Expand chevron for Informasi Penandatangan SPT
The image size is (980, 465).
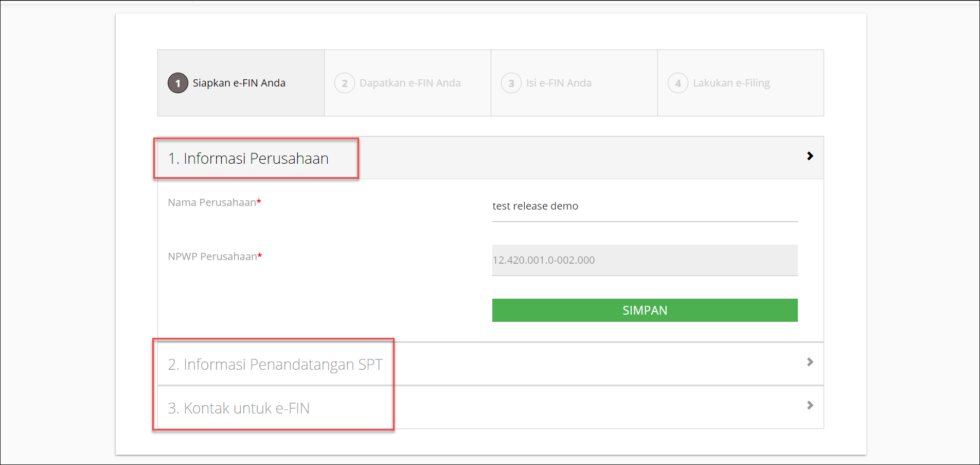coord(810,362)
